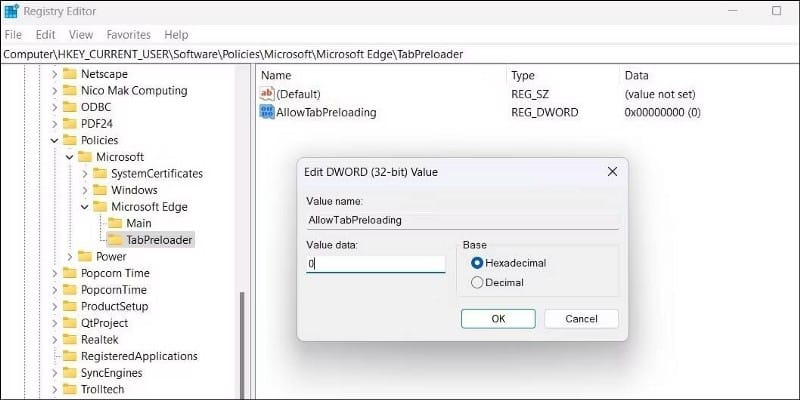Expand the QtProject key
The image size is (800, 400).
pyautogui.click(x=55, y=323)
